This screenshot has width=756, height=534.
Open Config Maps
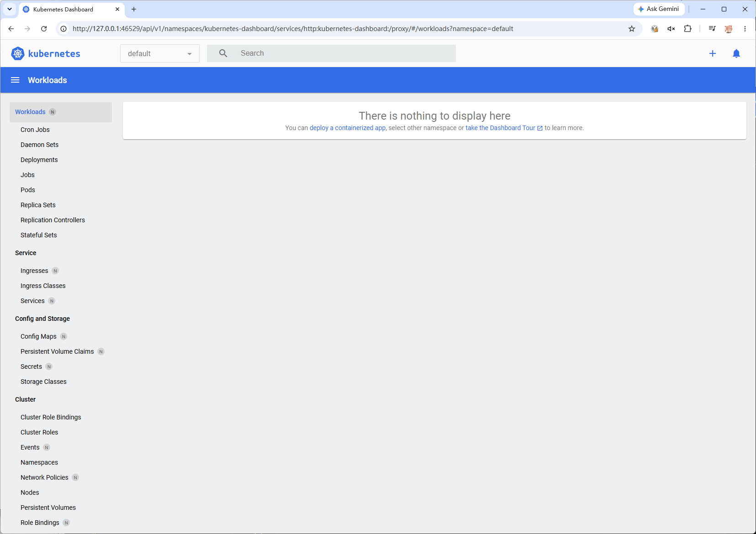(38, 336)
